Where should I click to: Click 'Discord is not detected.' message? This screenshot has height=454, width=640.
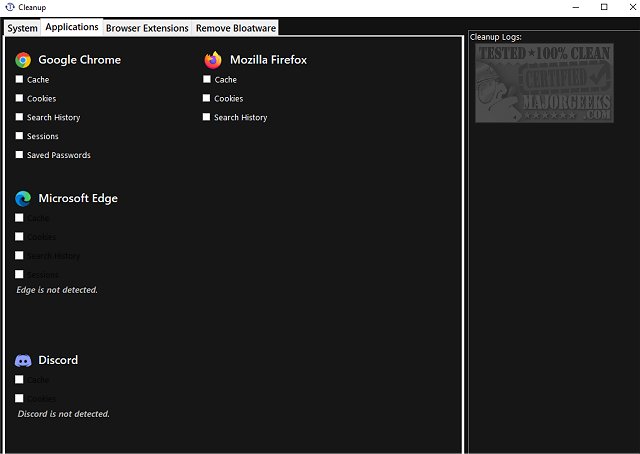pos(64,414)
